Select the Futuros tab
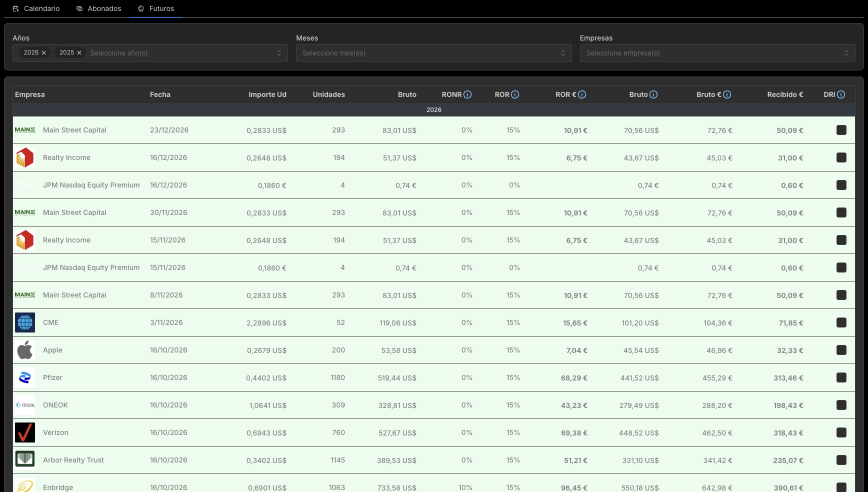Image resolution: width=868 pixels, height=492 pixels. click(x=156, y=8)
